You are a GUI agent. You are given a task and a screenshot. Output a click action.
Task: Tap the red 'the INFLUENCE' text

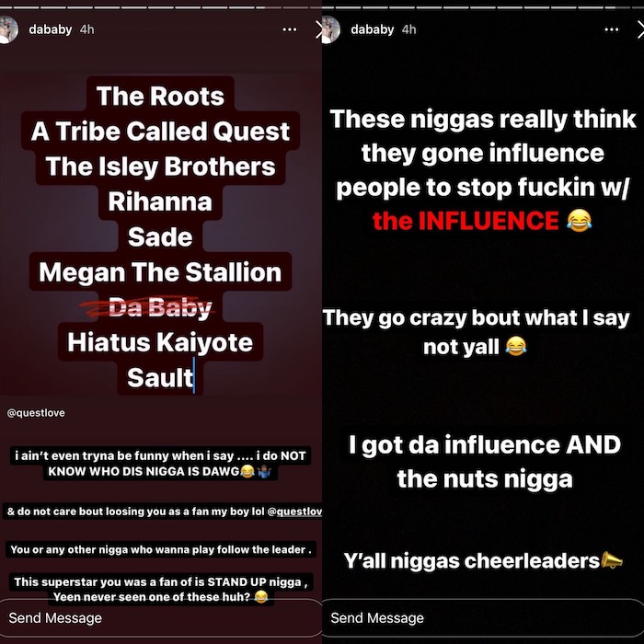[466, 221]
